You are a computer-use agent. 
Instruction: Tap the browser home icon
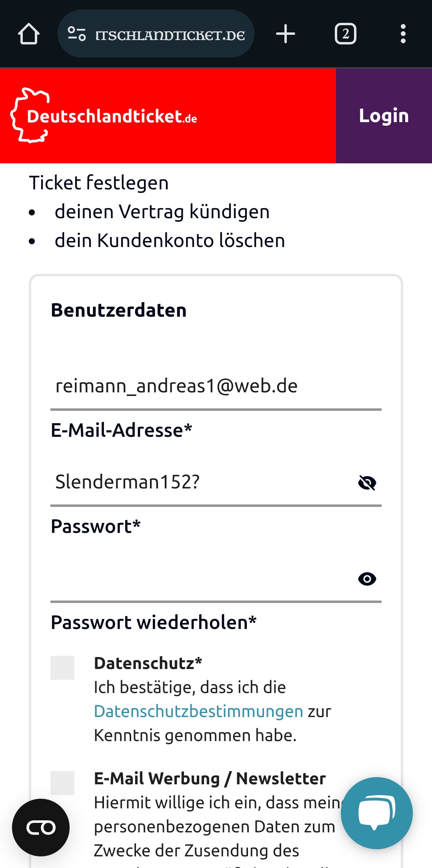click(29, 34)
